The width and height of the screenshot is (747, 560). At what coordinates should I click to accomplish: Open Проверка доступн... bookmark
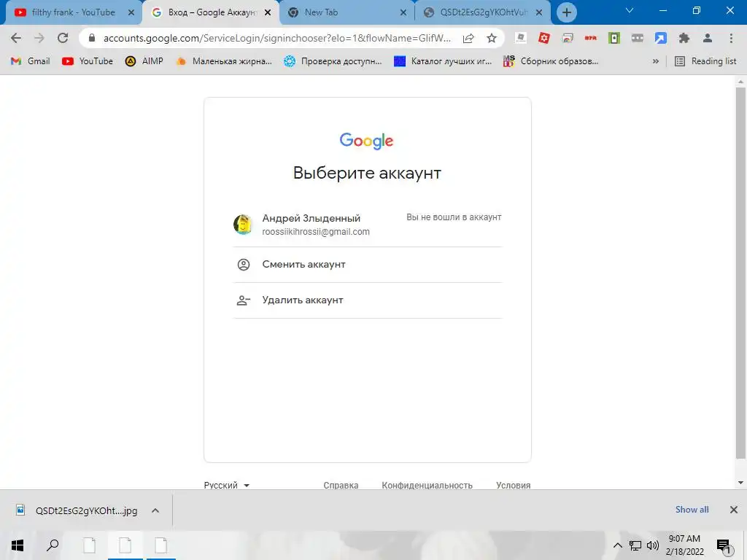click(333, 61)
